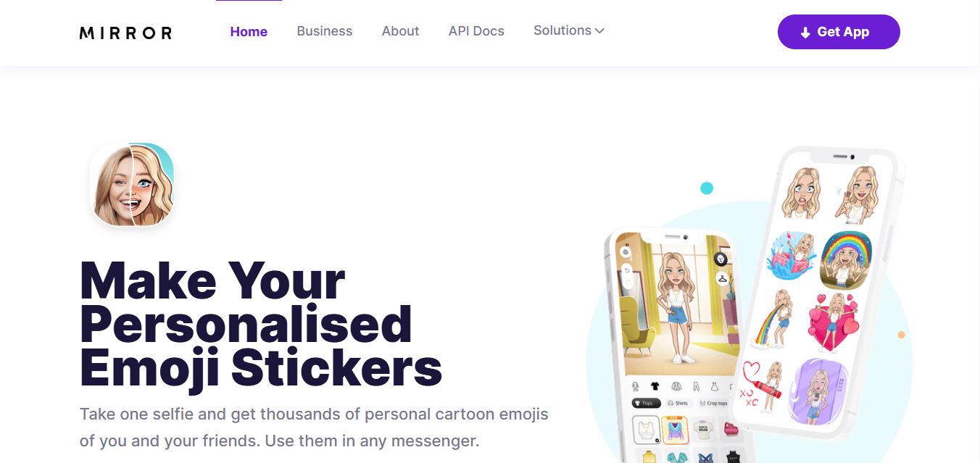The image size is (980, 463).
Task: Click the MIRROR logo
Action: pos(125,33)
